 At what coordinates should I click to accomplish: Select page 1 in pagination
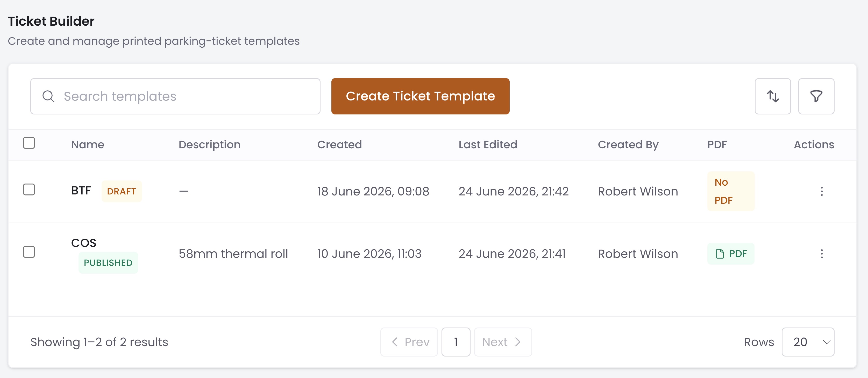(x=456, y=342)
